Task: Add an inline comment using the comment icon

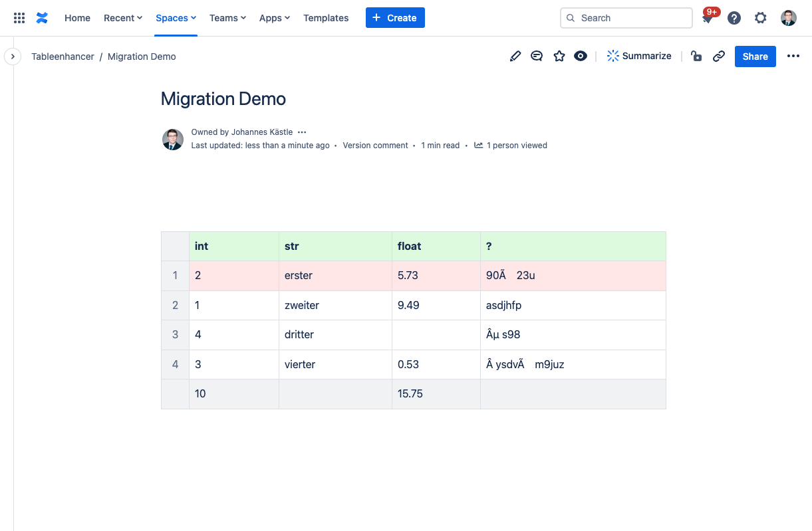Action: coord(537,56)
